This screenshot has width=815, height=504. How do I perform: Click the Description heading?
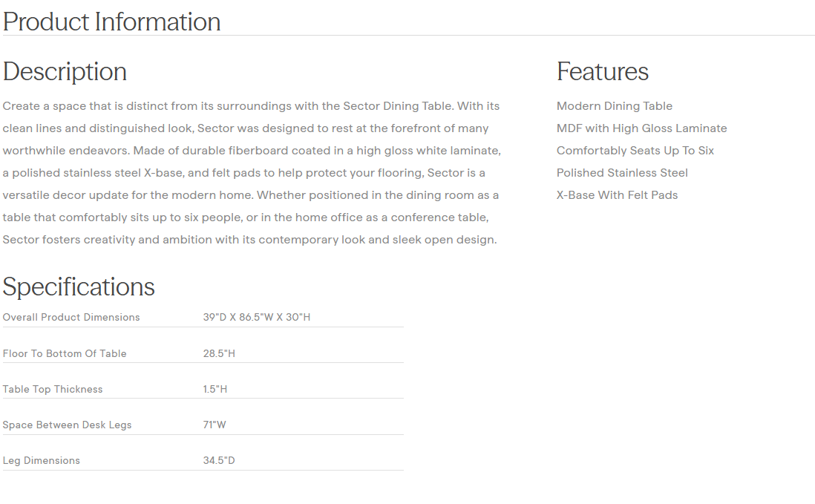click(65, 71)
